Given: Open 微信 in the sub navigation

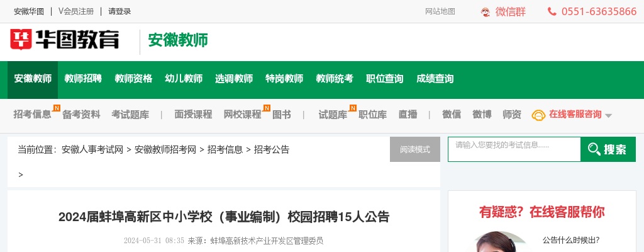Looking at the screenshot, I should pos(452,115).
